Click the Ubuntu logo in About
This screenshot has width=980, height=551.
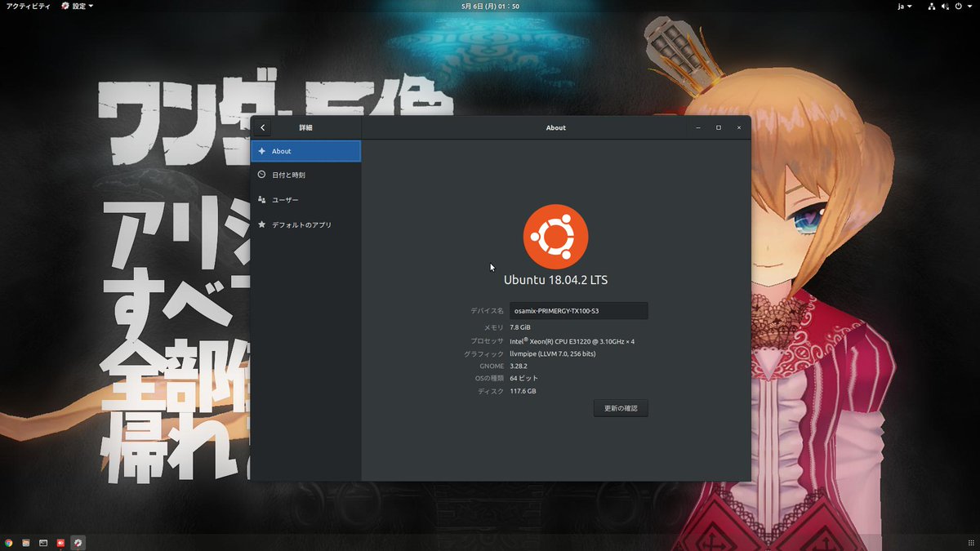(x=555, y=236)
